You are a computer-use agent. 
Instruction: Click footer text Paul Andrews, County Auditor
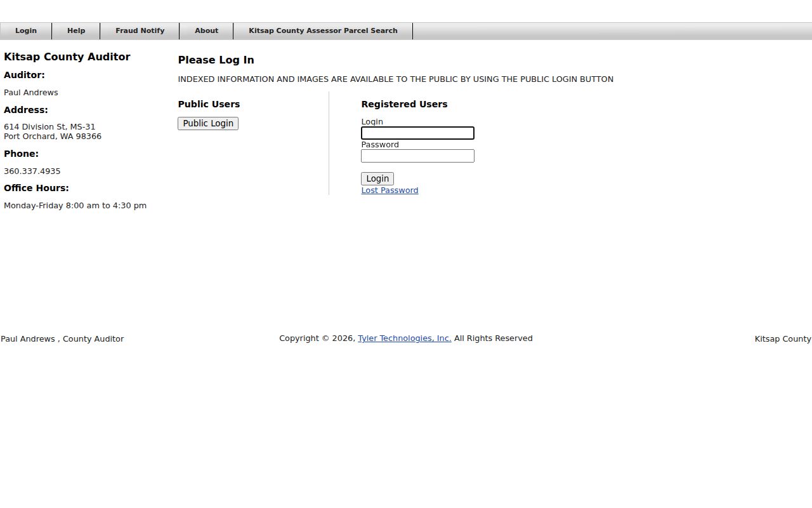[62, 339]
